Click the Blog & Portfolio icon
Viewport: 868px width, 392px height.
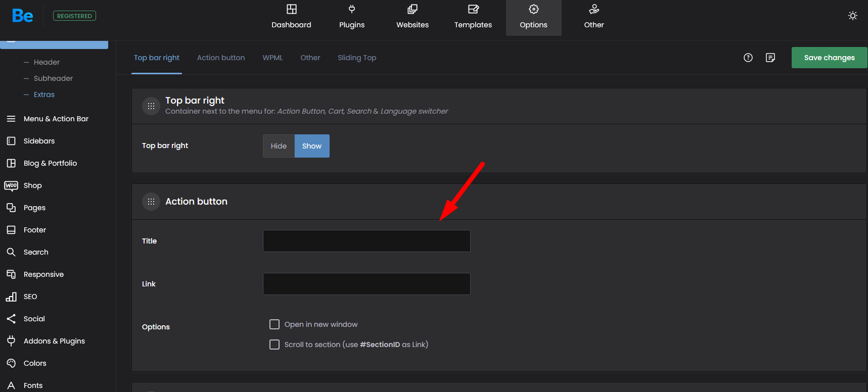pyautogui.click(x=11, y=163)
